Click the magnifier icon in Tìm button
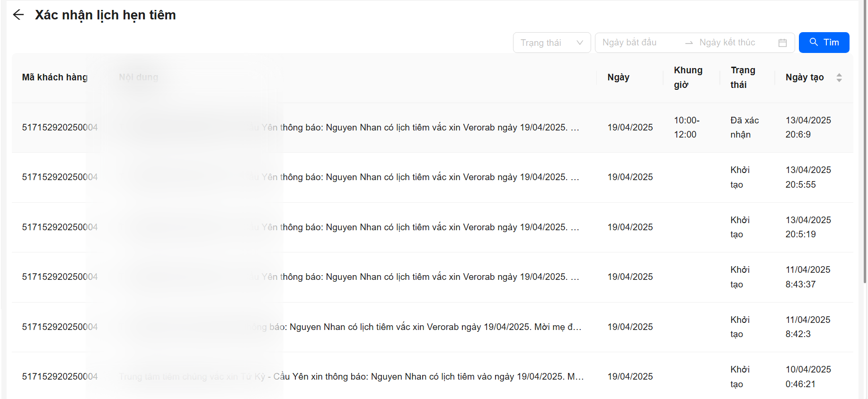The width and height of the screenshot is (868, 399). pyautogui.click(x=814, y=42)
